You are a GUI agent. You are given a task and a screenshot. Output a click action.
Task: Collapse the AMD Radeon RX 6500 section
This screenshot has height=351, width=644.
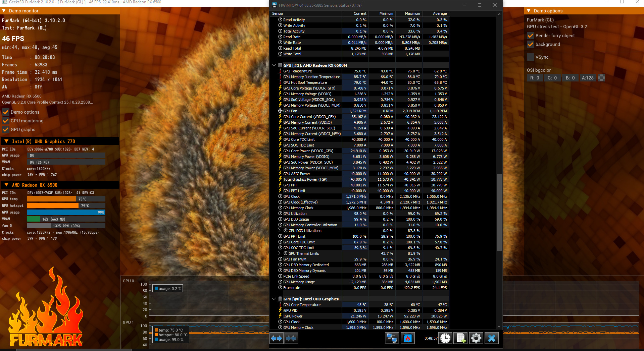(6, 185)
